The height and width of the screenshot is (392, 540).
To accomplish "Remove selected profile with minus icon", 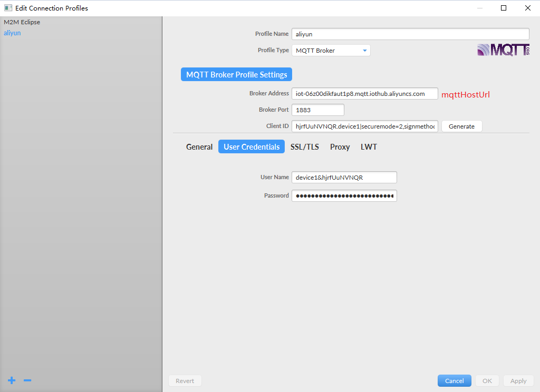I will [x=27, y=380].
